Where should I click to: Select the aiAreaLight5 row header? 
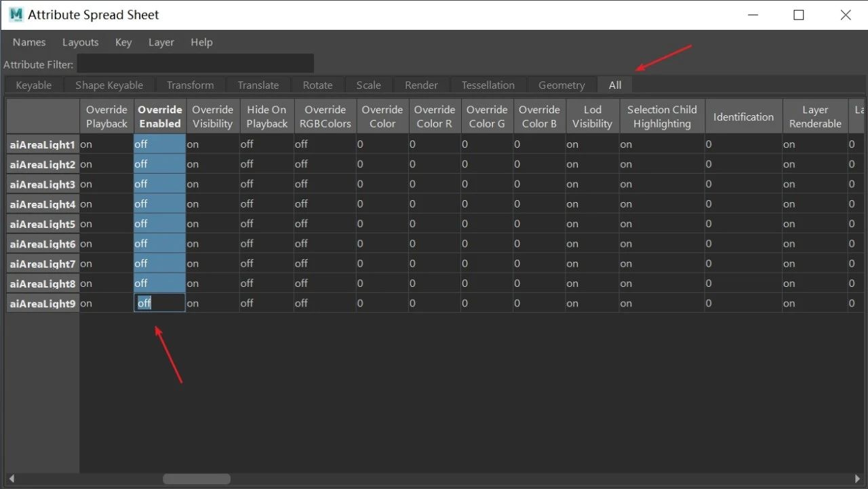coord(43,224)
